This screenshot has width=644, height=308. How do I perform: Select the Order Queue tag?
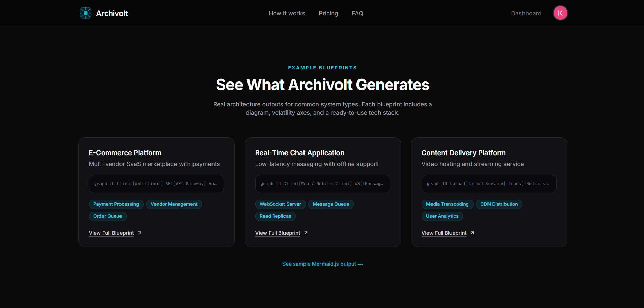pyautogui.click(x=108, y=216)
